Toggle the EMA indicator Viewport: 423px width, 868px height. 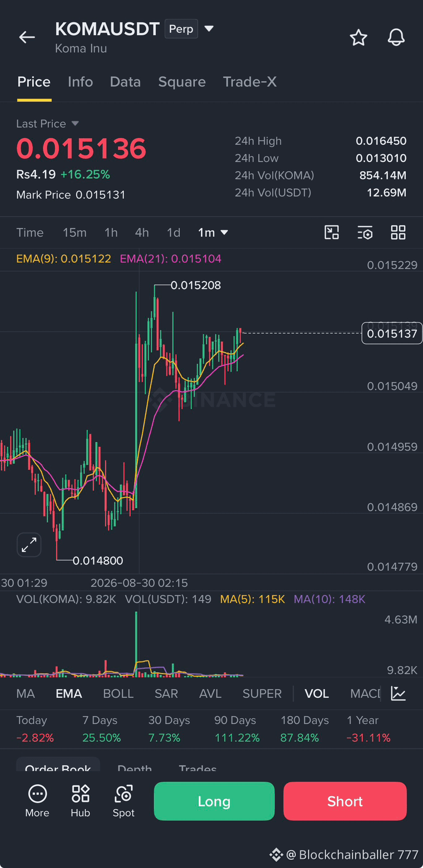tap(69, 694)
